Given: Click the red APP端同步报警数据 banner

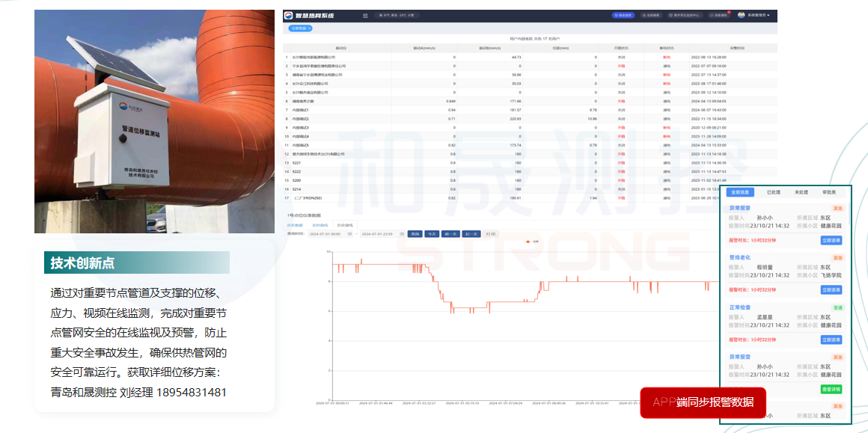Looking at the screenshot, I should pos(703,402).
